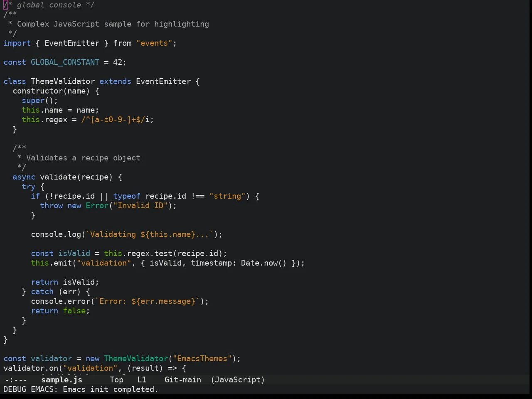Click the extends keyword
532x399 pixels.
coord(115,81)
